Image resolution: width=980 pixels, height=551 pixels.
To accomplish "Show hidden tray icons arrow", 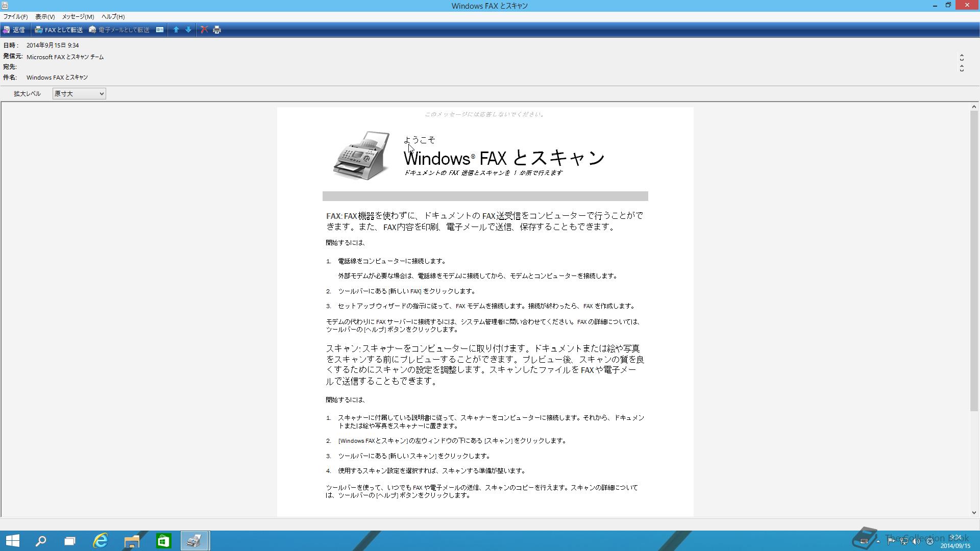I will point(878,541).
